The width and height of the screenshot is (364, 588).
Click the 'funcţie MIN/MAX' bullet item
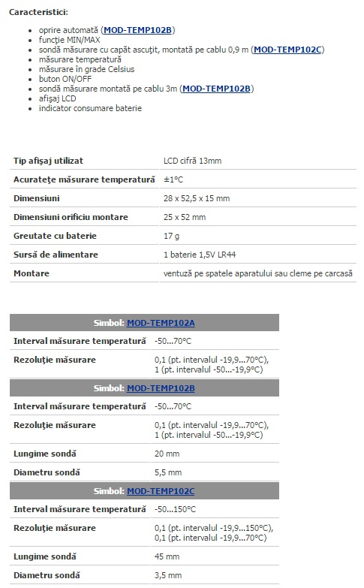click(69, 40)
